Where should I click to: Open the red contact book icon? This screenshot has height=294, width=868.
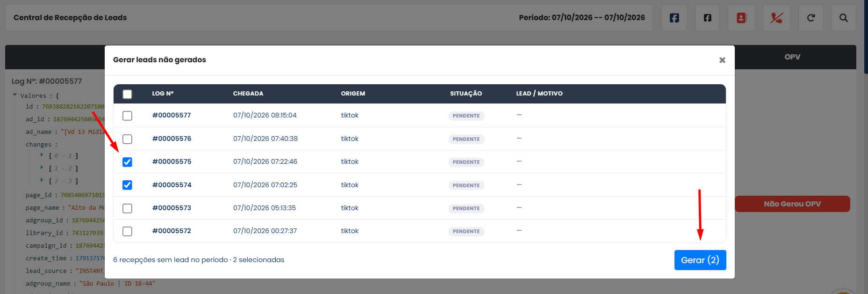click(741, 18)
